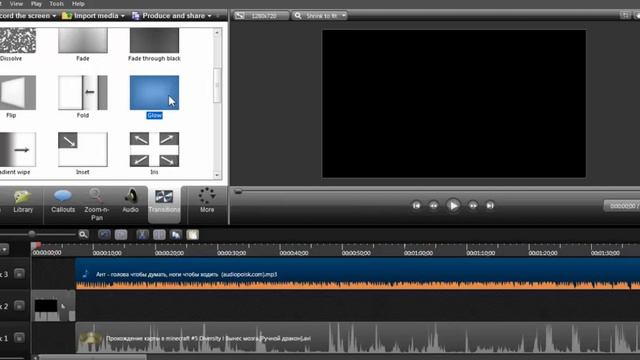Click the Copy timeline tool
The width and height of the screenshot is (640, 360).
pos(176,234)
